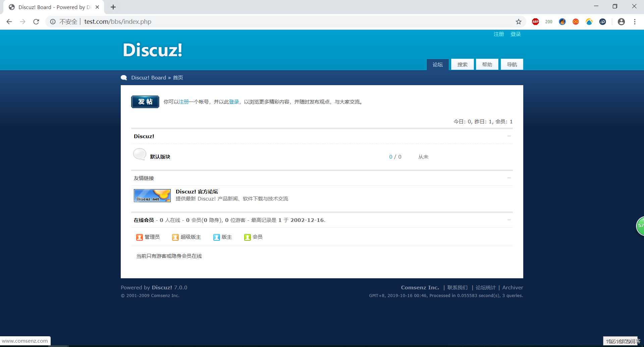Click the Discuz.net banner thumbnail

pyautogui.click(x=152, y=195)
